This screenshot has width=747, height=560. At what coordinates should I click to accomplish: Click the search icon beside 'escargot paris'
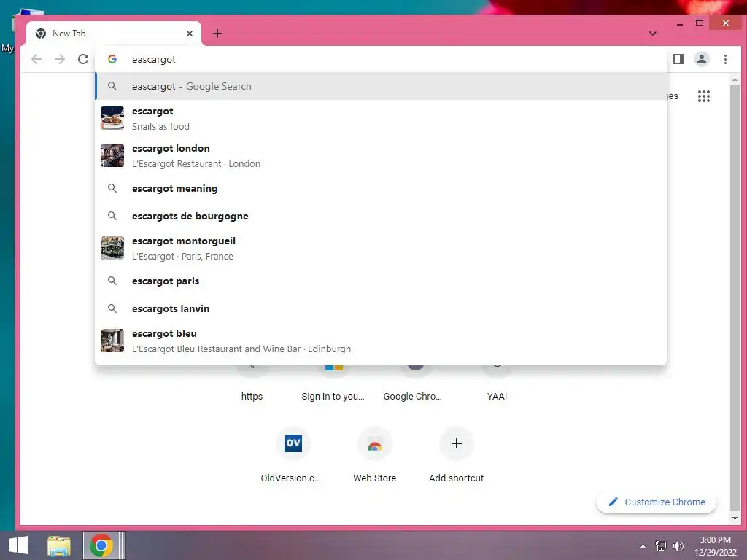click(112, 281)
